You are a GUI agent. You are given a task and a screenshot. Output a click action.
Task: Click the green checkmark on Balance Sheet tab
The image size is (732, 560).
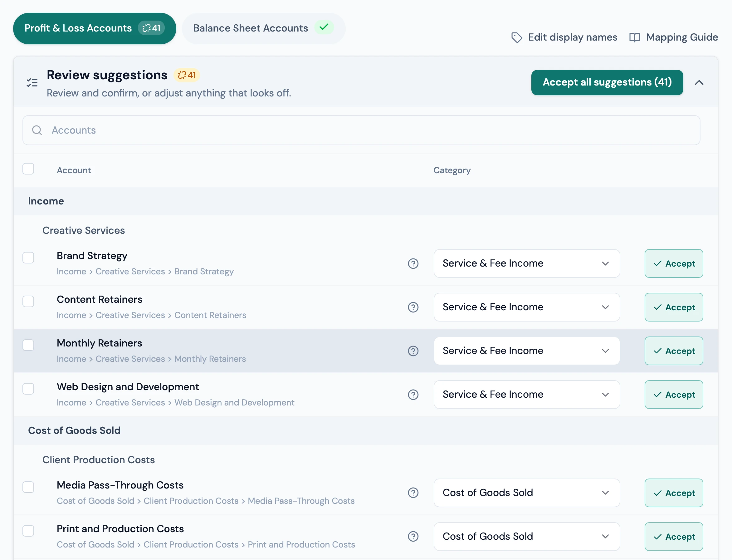(324, 27)
